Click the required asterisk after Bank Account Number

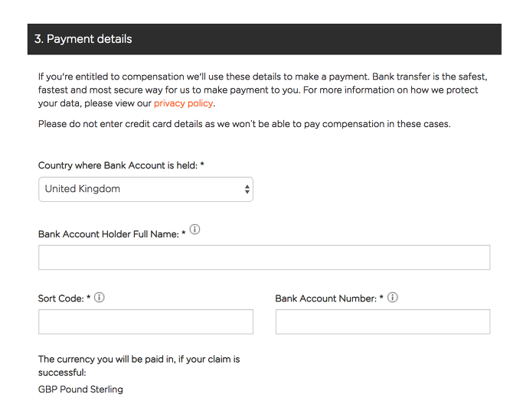pyautogui.click(x=381, y=297)
